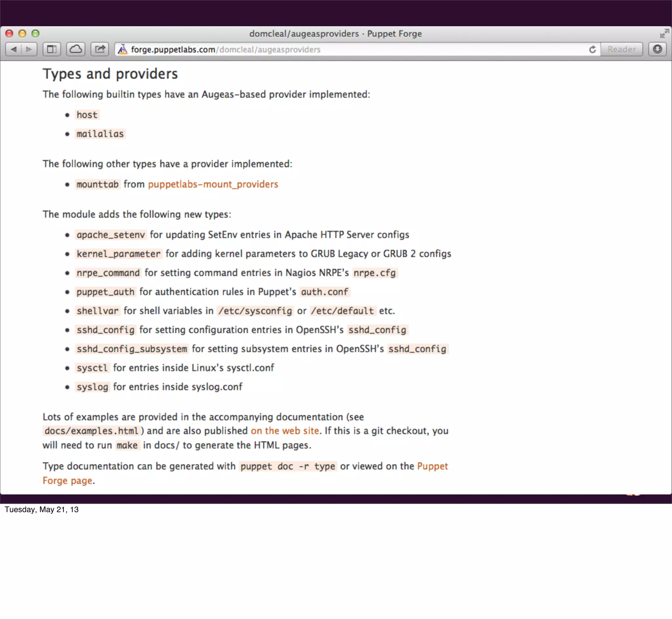Click the Puppet Forge site favicon
Screen dimensions: 672x619
coord(123,50)
